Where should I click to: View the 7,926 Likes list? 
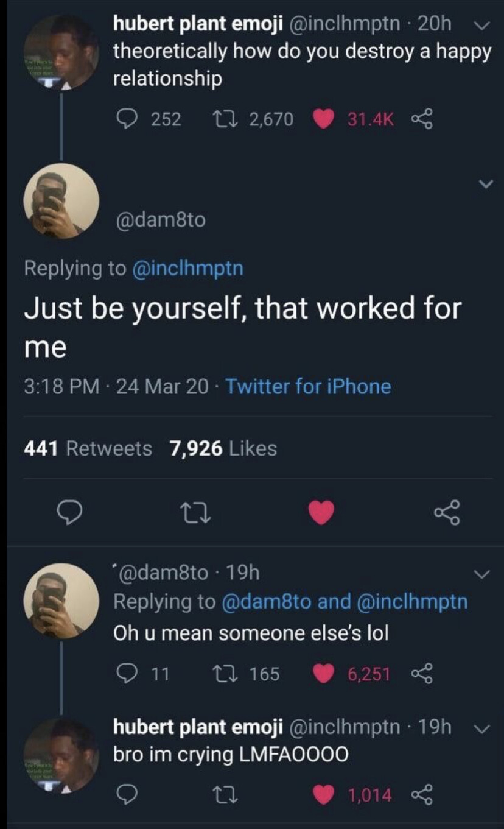click(223, 449)
